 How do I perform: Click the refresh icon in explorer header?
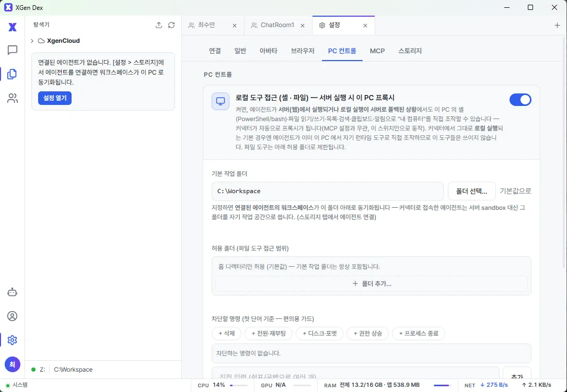[171, 25]
